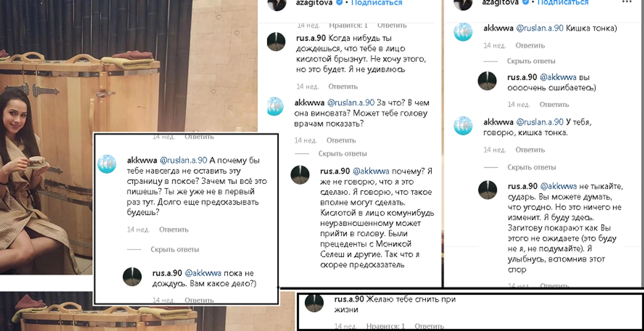Open rus.a.90 avatar beside 'почему?' reply
Viewport: 644px width, 331px height.
[300, 175]
